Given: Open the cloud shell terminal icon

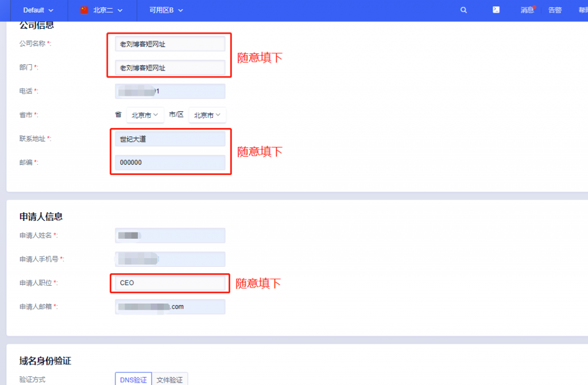Looking at the screenshot, I should pos(496,10).
